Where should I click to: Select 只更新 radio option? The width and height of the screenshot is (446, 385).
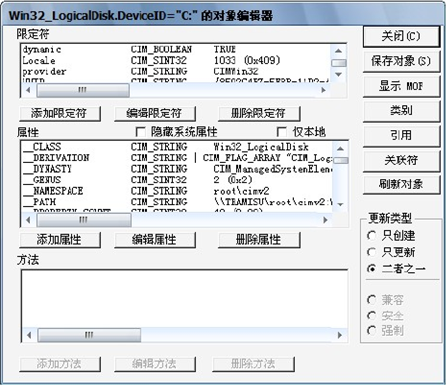click(x=371, y=252)
